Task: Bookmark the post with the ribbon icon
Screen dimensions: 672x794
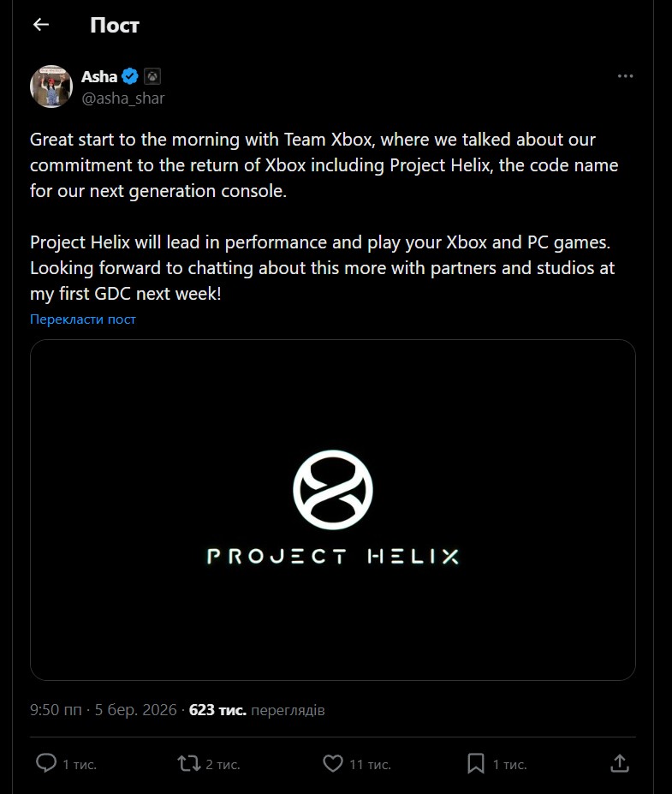Action: 476,762
